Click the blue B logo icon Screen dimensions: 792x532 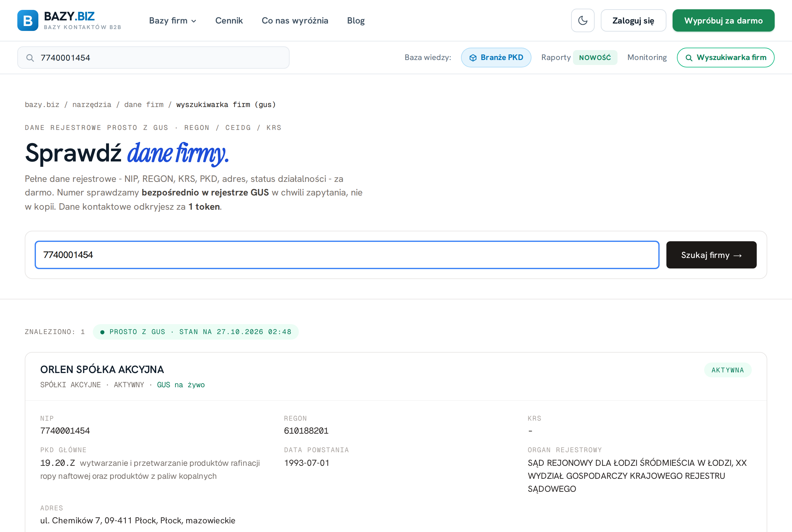tap(28, 20)
